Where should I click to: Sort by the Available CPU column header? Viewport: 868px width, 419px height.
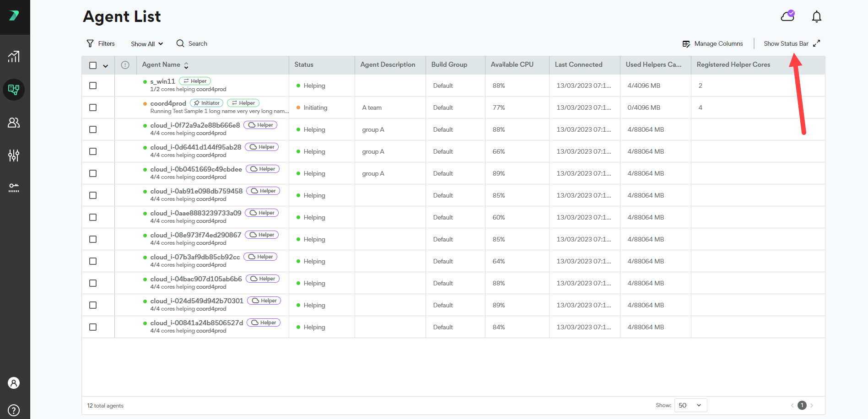tap(512, 64)
